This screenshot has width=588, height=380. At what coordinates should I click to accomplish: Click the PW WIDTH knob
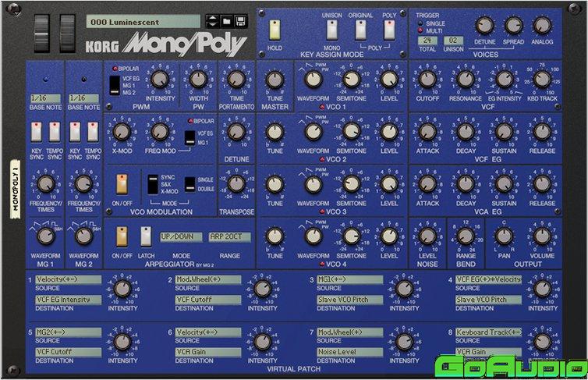[198, 80]
